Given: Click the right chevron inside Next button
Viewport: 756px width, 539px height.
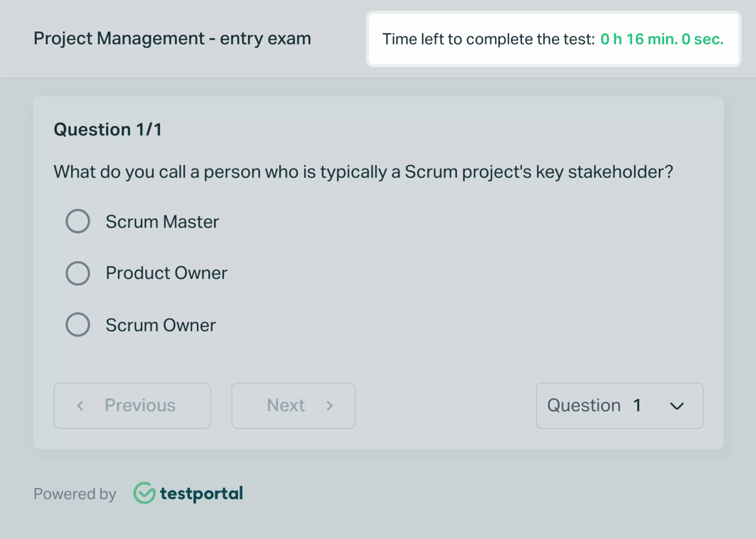Looking at the screenshot, I should click(x=330, y=405).
